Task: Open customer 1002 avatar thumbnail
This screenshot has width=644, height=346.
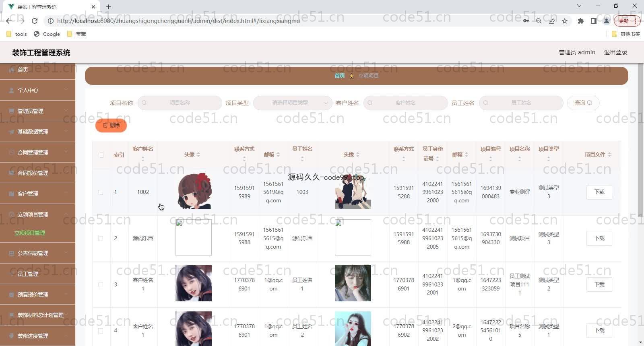Action: 194,191
